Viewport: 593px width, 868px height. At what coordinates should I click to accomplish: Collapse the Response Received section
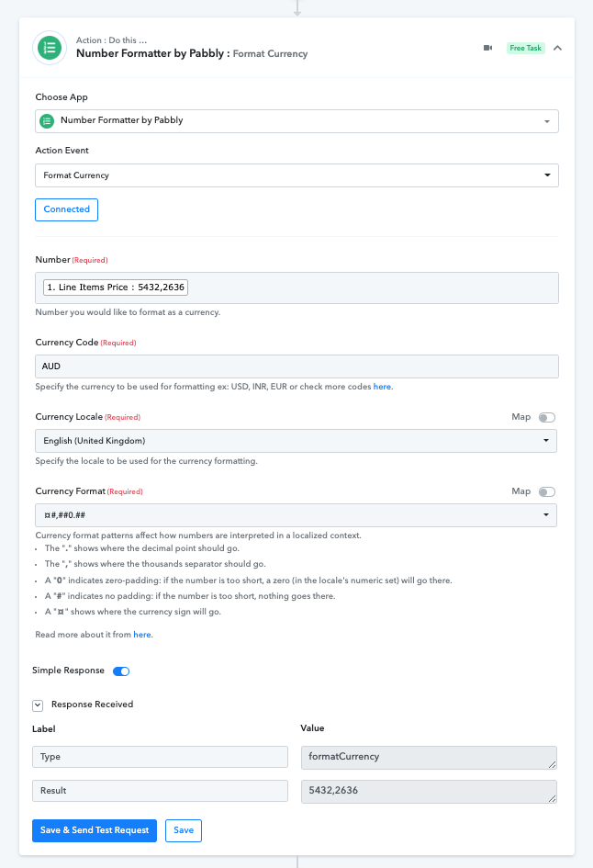38,705
